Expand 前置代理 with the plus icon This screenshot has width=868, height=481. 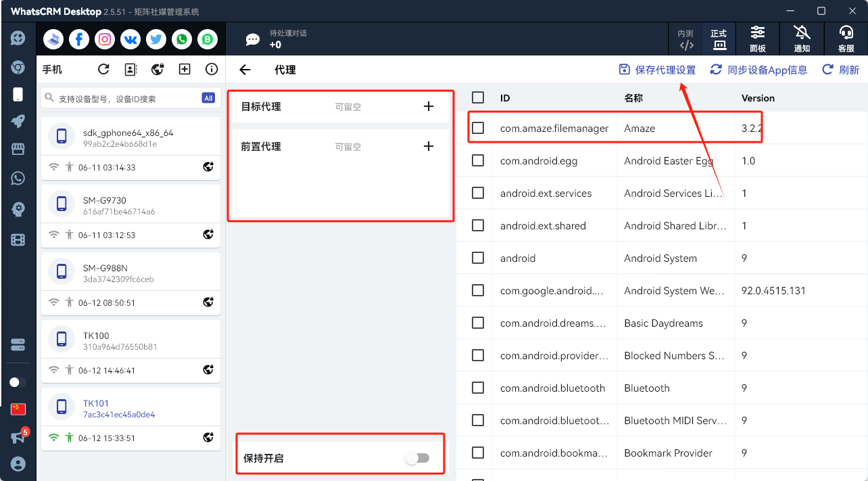click(429, 146)
